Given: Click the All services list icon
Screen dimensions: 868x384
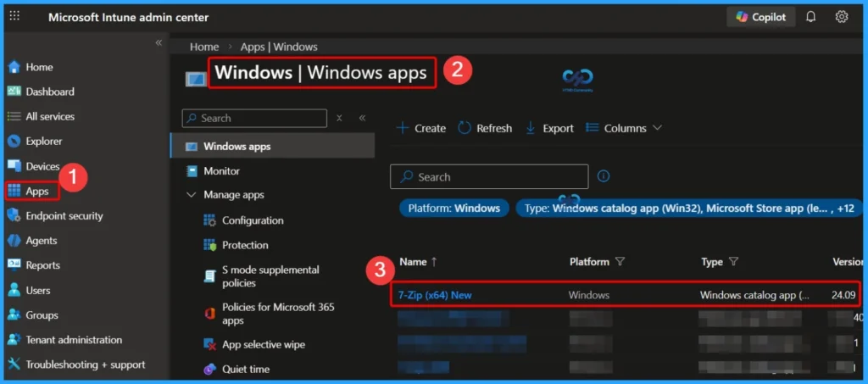Looking at the screenshot, I should [14, 117].
